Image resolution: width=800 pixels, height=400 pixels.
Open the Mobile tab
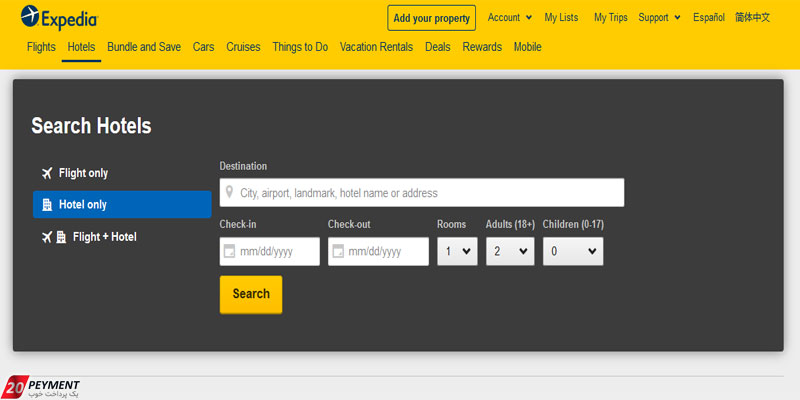(x=528, y=47)
